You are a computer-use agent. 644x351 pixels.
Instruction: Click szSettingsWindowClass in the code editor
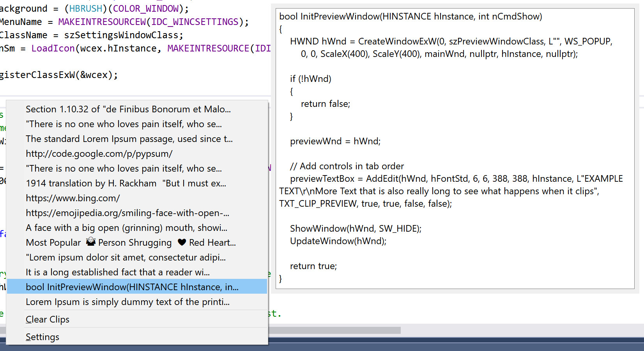click(121, 35)
